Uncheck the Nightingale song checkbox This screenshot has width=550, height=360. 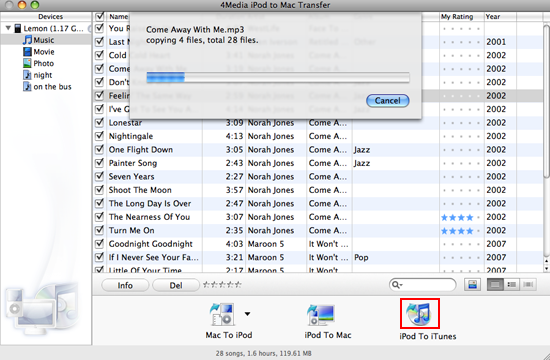(x=100, y=135)
